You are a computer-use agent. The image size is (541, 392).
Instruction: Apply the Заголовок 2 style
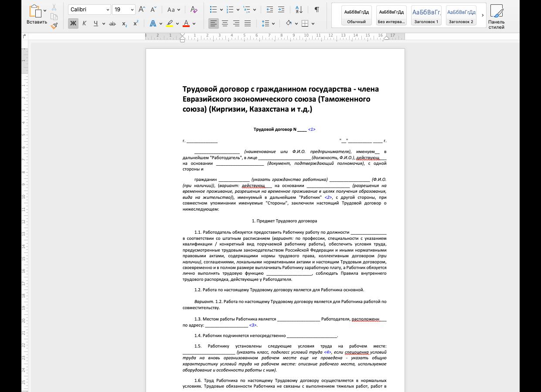[461, 15]
